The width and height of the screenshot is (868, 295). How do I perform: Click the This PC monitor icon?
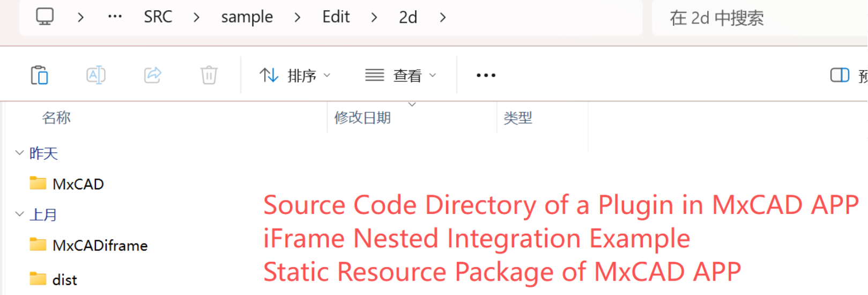click(45, 17)
